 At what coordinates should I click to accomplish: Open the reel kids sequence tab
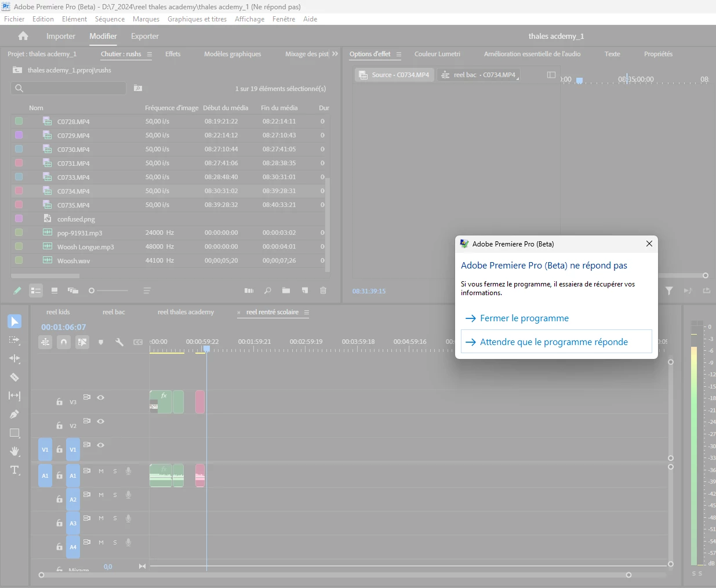pyautogui.click(x=58, y=312)
